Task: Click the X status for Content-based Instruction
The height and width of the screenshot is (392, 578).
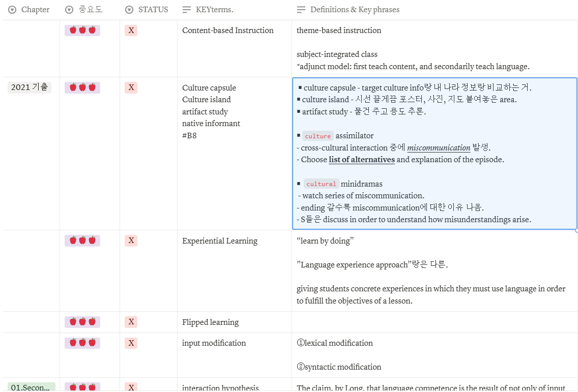Action: pos(131,30)
